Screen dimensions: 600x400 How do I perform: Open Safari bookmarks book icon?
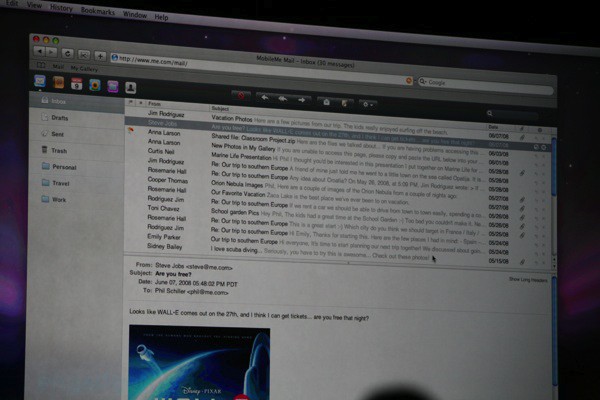tap(41, 64)
